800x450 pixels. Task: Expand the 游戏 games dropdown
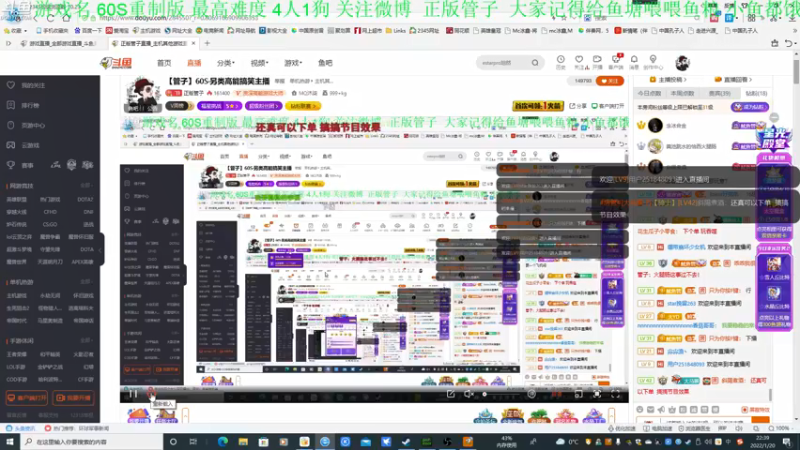293,63
